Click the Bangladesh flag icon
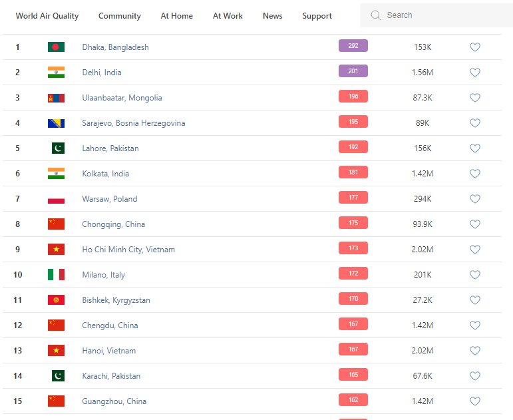513x420 pixels. [56, 47]
